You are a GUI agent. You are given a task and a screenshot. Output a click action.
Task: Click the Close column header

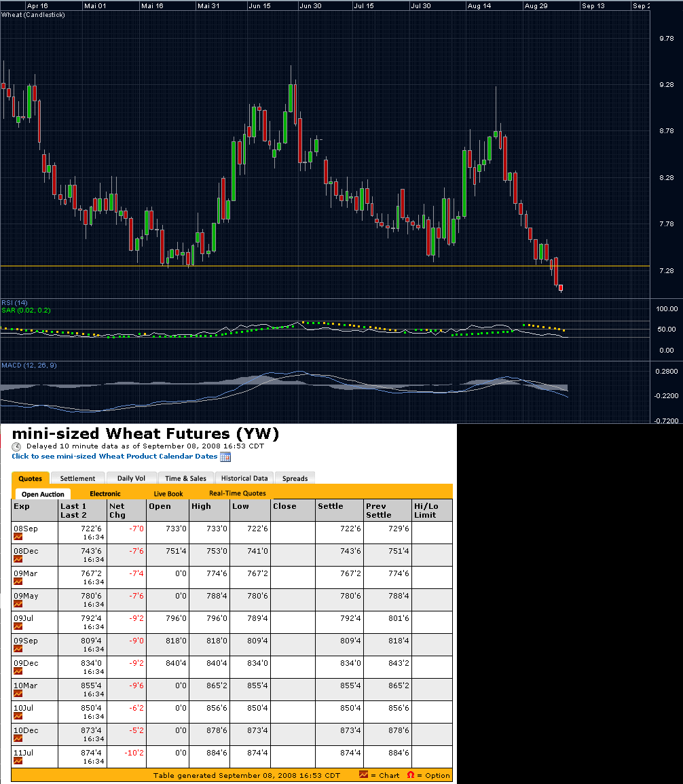tap(293, 510)
